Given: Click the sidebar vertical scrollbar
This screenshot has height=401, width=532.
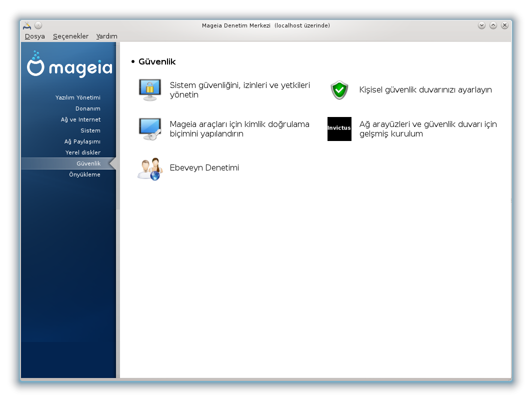Looking at the screenshot, I should (118, 209).
